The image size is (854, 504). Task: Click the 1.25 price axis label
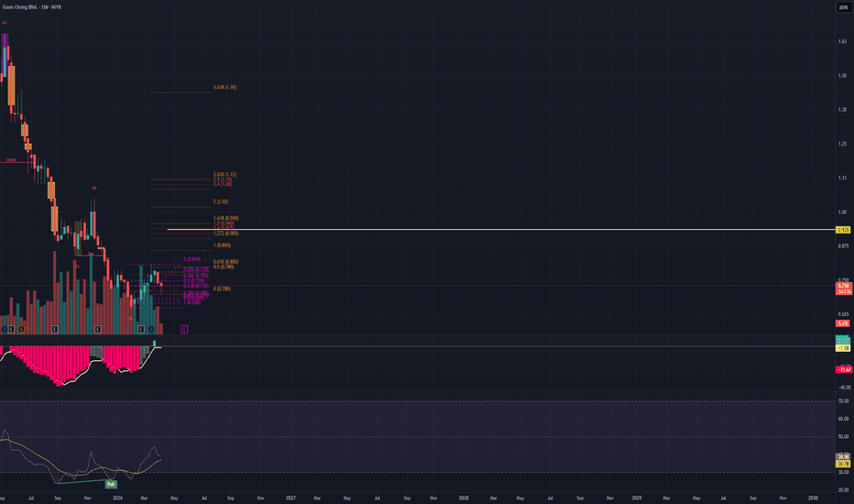(x=843, y=144)
